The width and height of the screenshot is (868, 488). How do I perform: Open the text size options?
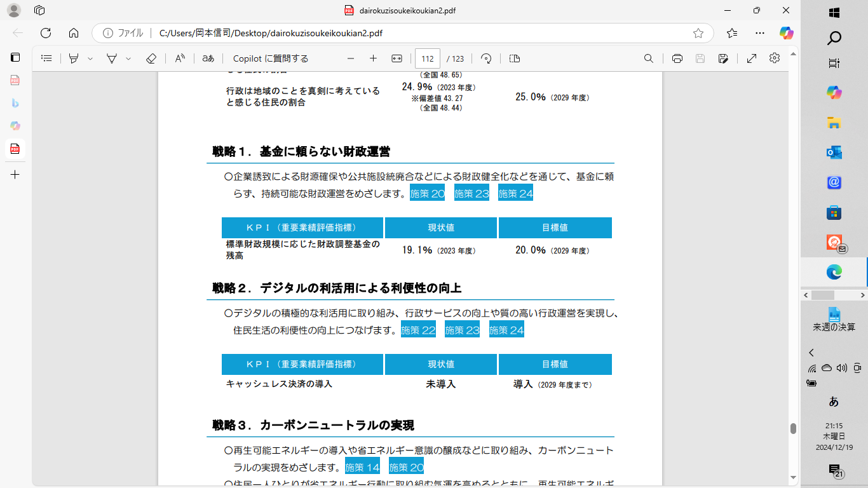[x=207, y=58]
